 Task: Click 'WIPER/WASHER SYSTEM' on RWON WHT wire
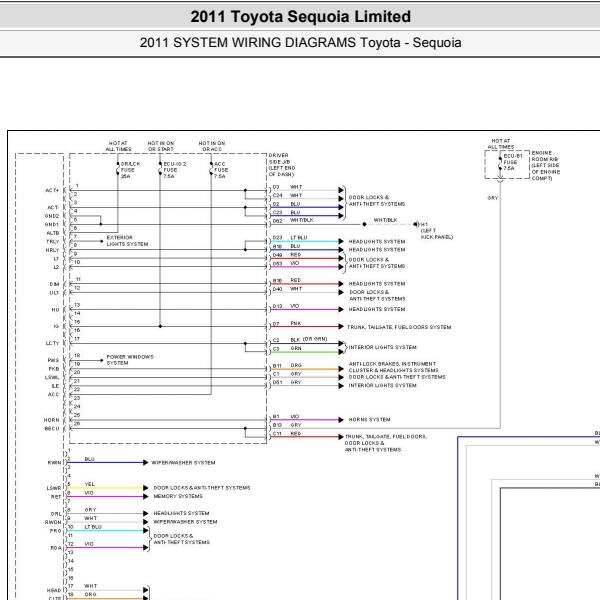(185, 522)
